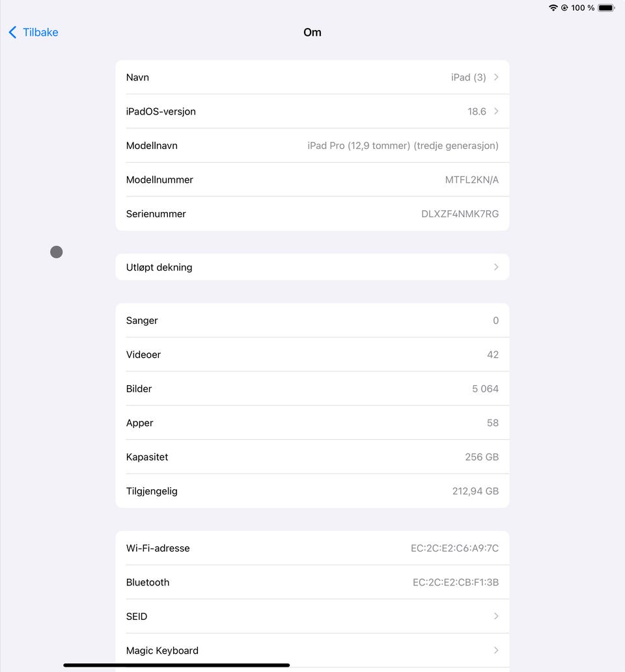
Task: Tap the battery icon in status bar
Action: [606, 8]
